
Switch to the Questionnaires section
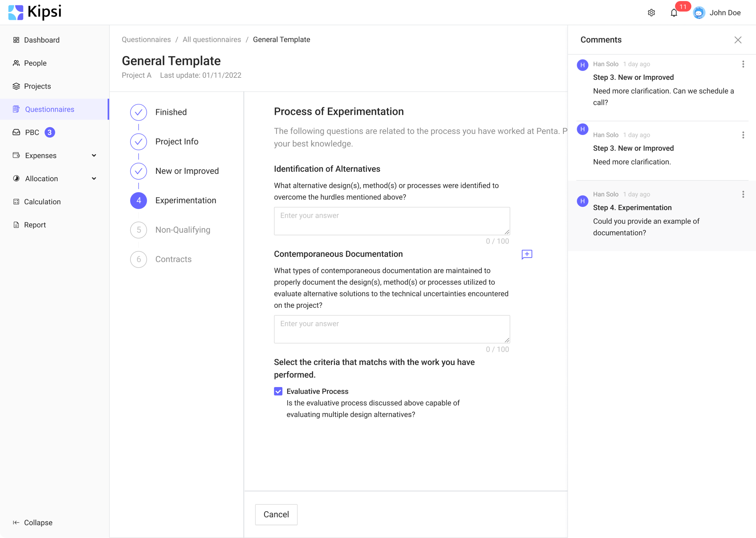click(x=49, y=109)
